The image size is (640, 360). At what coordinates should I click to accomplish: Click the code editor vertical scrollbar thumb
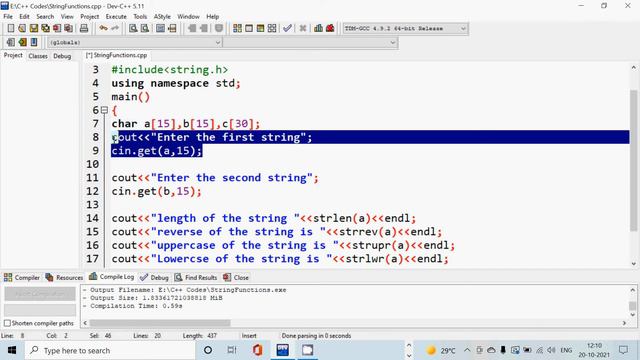(x=633, y=160)
